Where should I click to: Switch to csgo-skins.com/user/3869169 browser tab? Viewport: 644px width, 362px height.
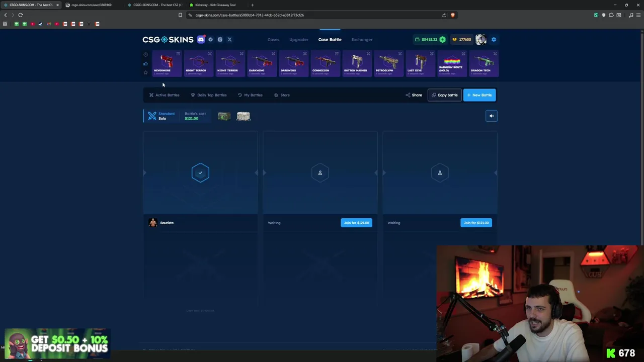[x=92, y=5]
